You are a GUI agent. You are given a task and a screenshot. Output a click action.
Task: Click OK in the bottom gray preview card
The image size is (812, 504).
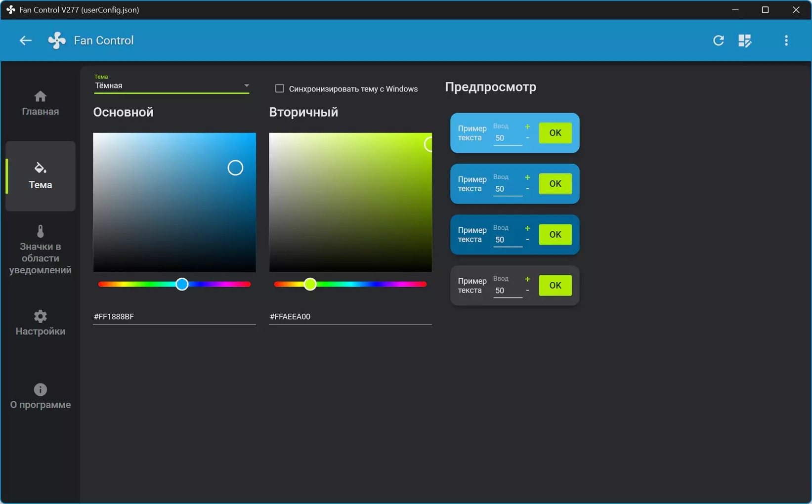(x=556, y=286)
